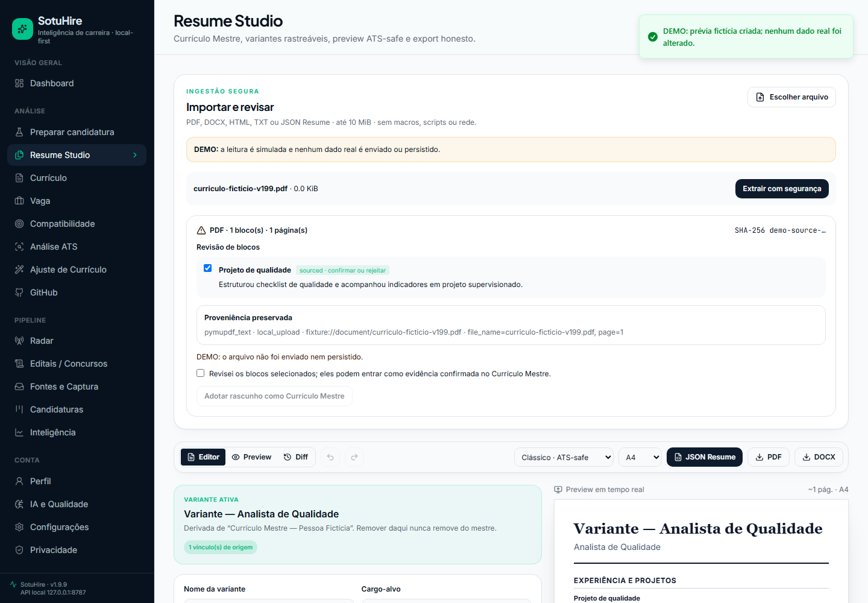Check the 'Revisei os blocos selecionados' box
Screen dimensions: 868x603
pyautogui.click(x=201, y=373)
